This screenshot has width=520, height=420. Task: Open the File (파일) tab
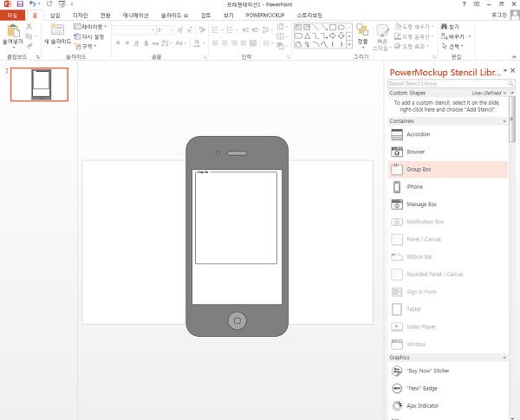click(x=12, y=16)
